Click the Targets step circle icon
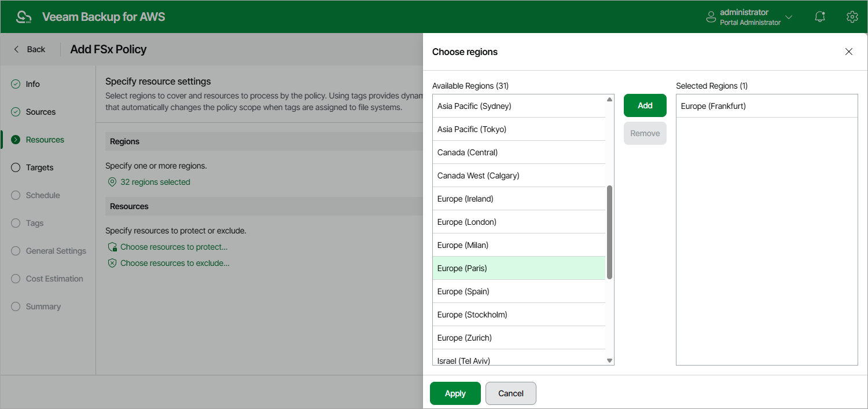The image size is (868, 409). click(16, 167)
